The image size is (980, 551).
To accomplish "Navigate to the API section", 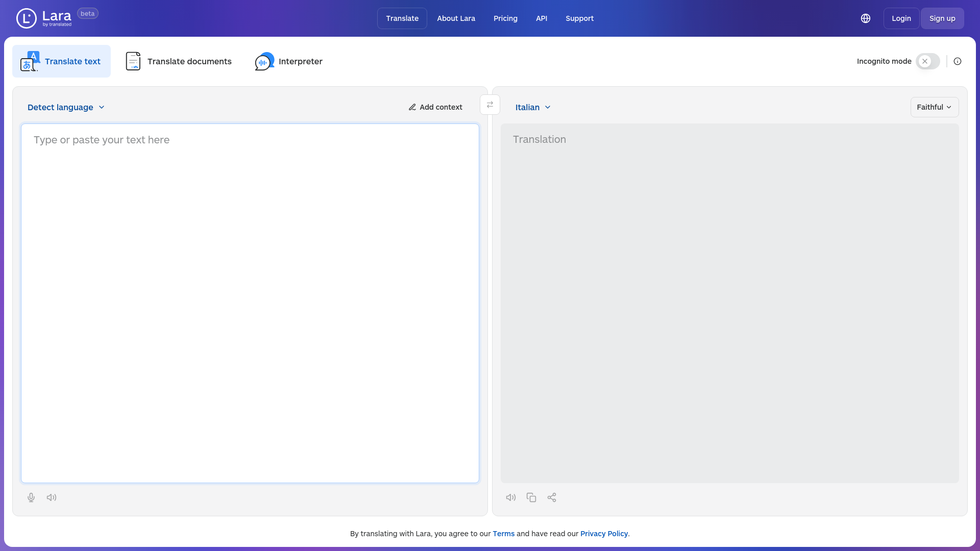I will [x=542, y=18].
